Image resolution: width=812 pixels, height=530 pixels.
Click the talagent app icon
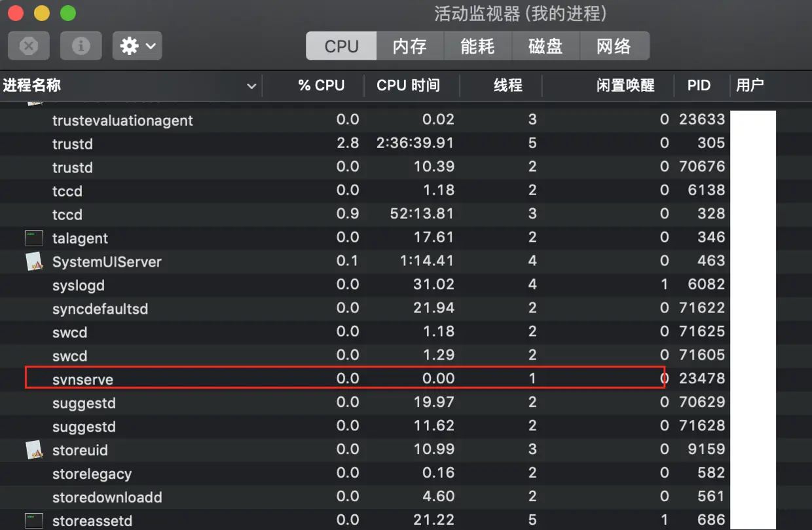(x=33, y=238)
